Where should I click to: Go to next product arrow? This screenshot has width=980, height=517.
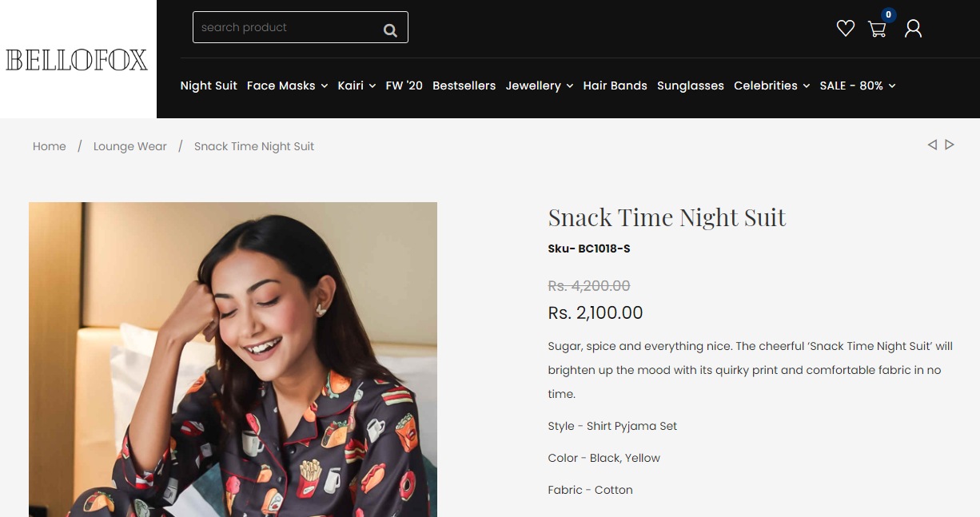(950, 145)
